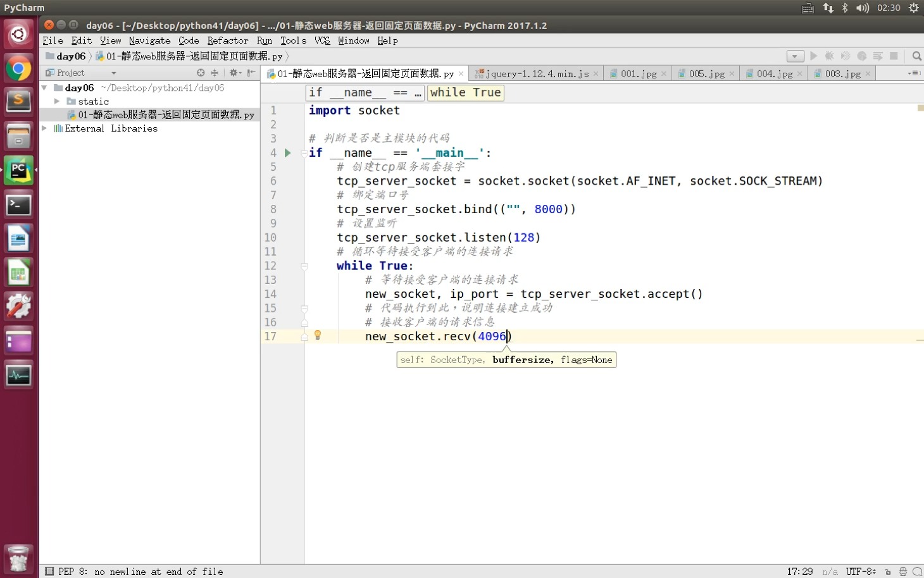Open the inspections Hector icon
The height and width of the screenshot is (578, 924).
pyautogui.click(x=903, y=572)
